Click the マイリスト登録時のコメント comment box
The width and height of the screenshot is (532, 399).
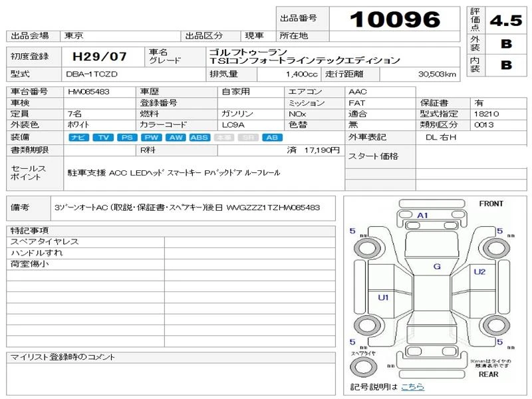coord(171,378)
